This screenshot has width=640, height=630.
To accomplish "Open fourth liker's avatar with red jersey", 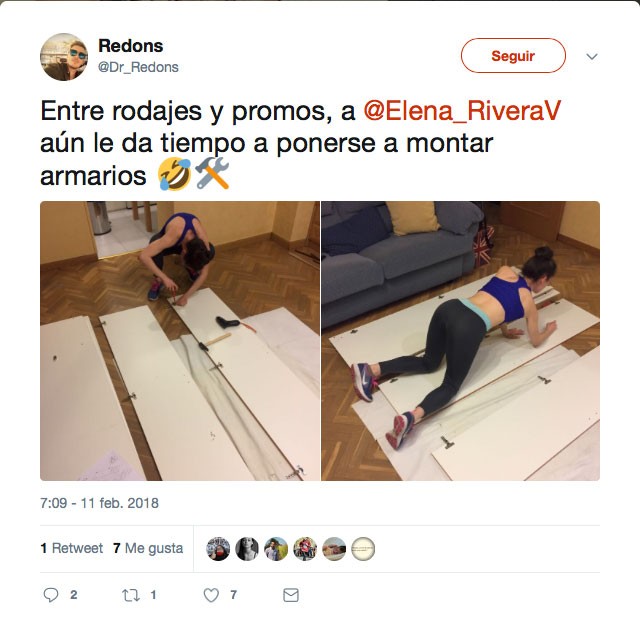I will [x=305, y=549].
